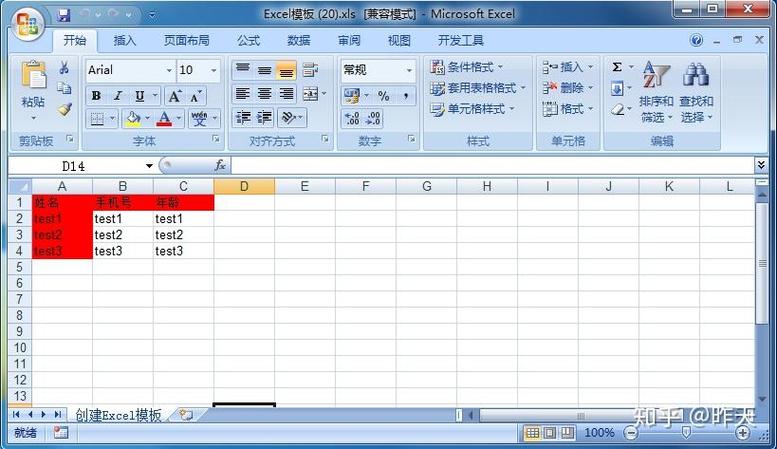The height and width of the screenshot is (449, 777).
Task: Open 条件格式 dropdown
Action: point(466,67)
